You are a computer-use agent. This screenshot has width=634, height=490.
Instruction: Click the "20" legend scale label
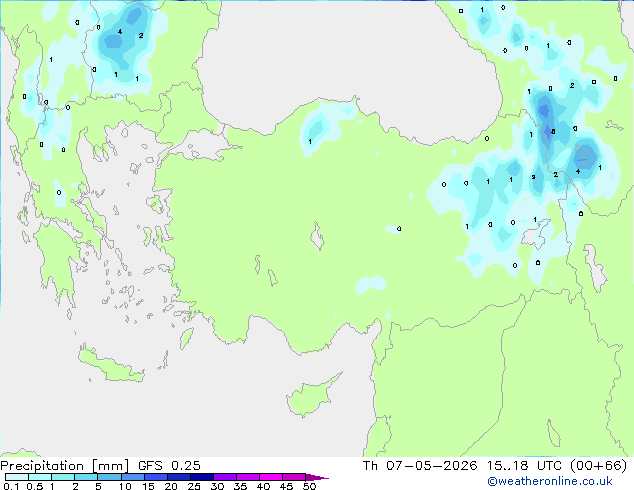point(171,486)
